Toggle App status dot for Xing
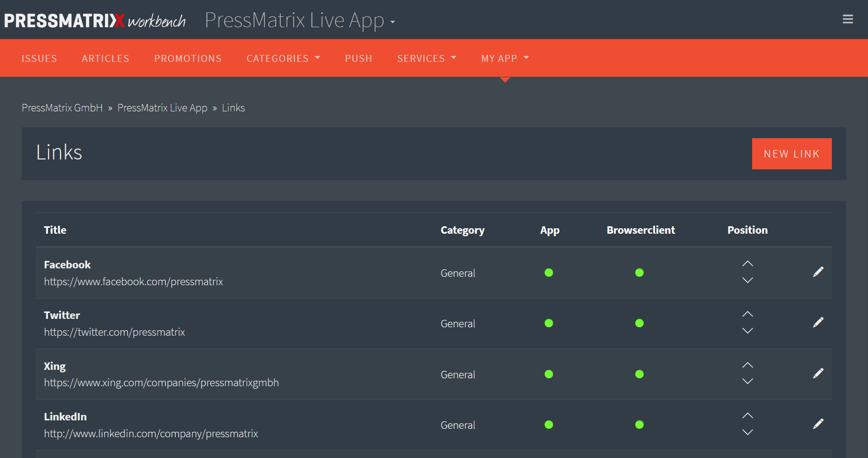868x458 pixels. 549,374
